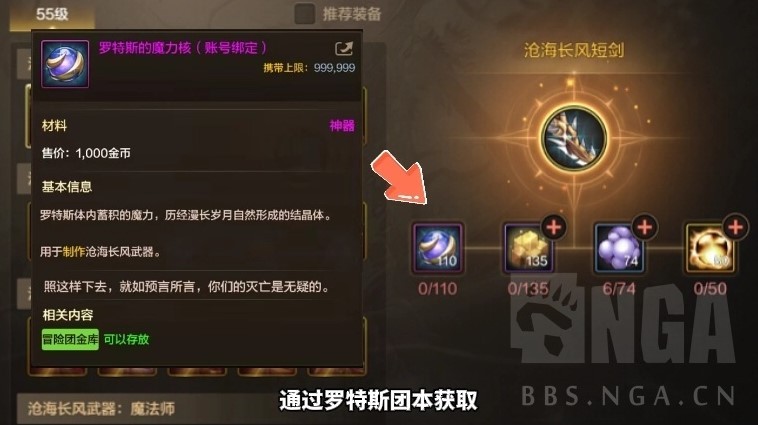Click the magic core icon in tooltip header
The image size is (758, 425).
point(65,64)
